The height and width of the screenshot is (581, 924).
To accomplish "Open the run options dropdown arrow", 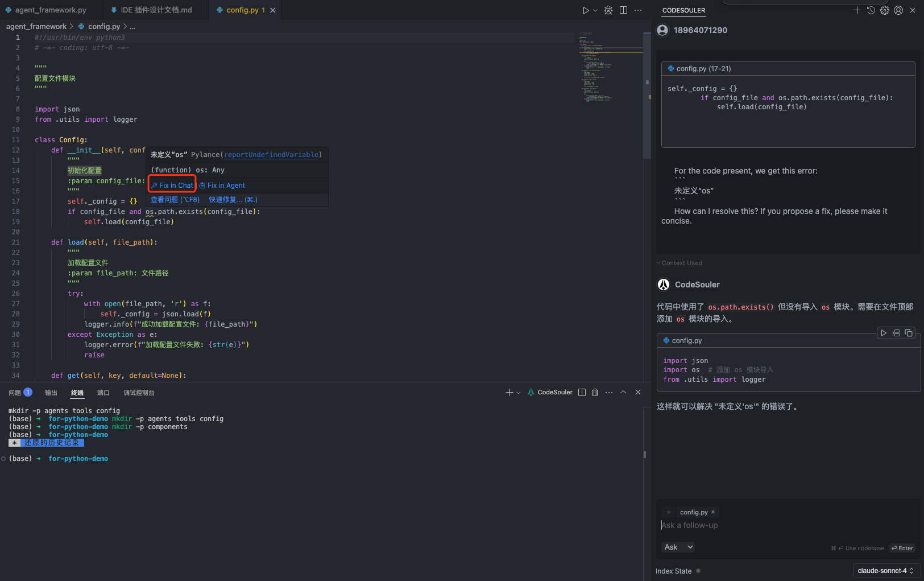I will point(595,10).
